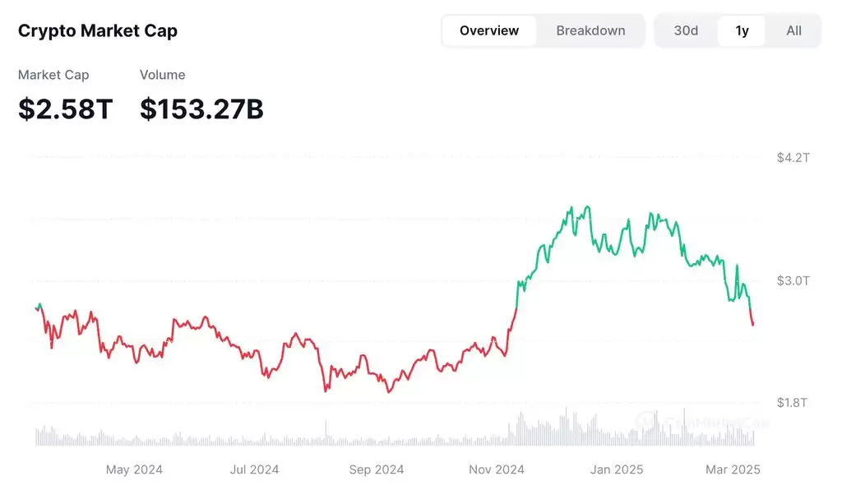Click the $3.0T y-axis label
Screen dimensions: 842x504
click(793, 280)
